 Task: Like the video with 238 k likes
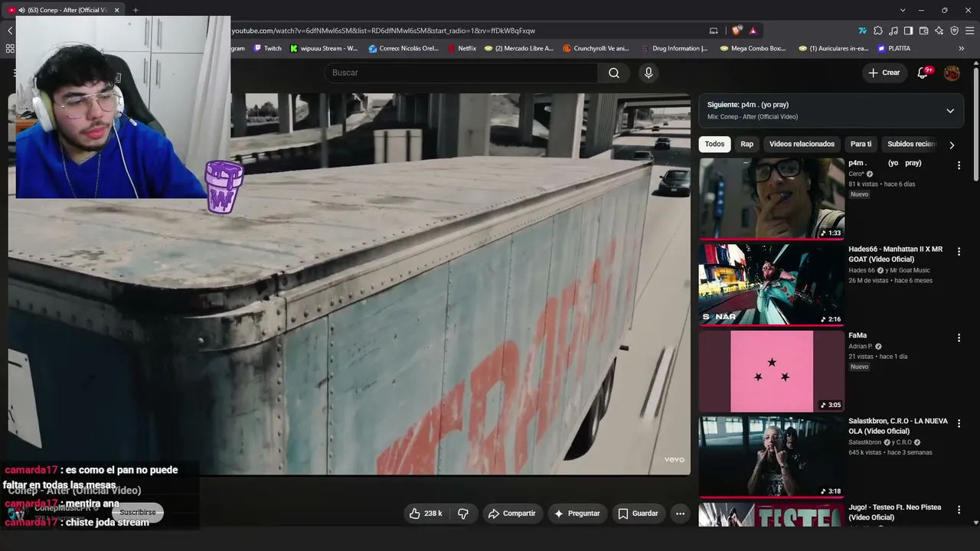426,514
